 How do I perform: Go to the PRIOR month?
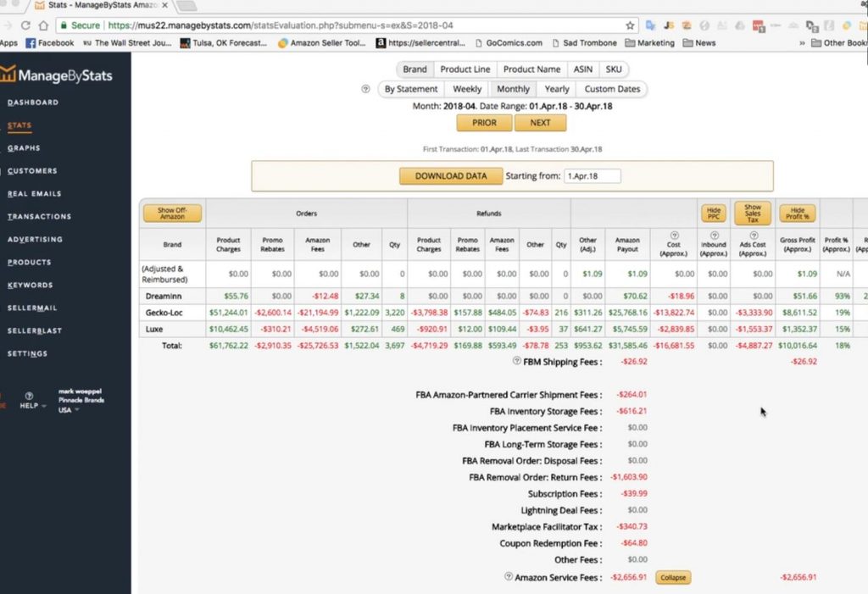pyautogui.click(x=484, y=123)
